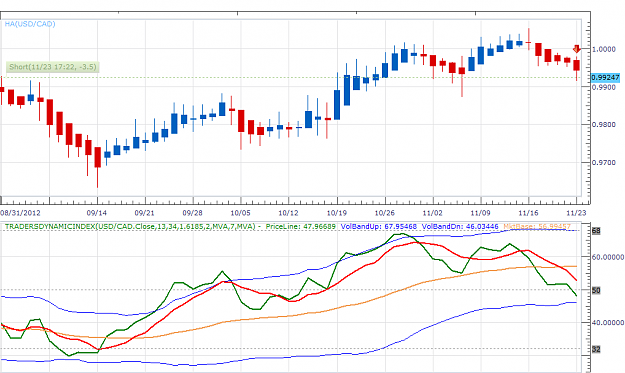Viewport: 625px width, 373px height.
Task: Click the 60.00000 indicator axis value
Action: (608, 257)
